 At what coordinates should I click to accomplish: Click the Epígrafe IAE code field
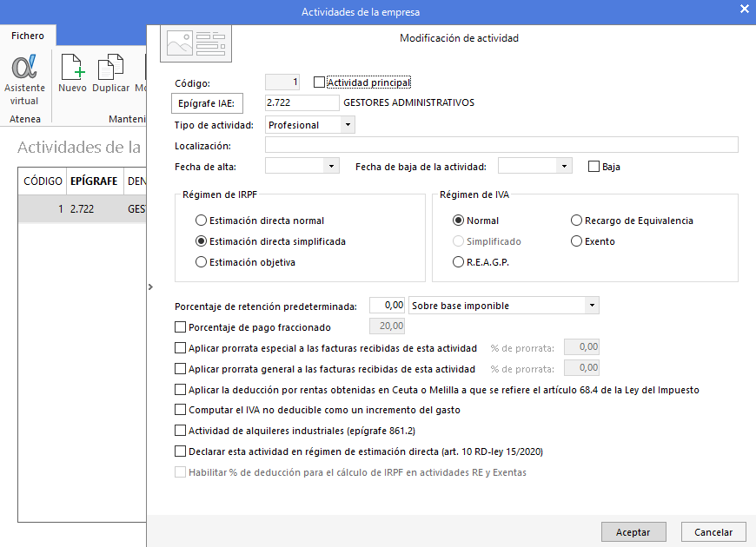pyautogui.click(x=302, y=102)
